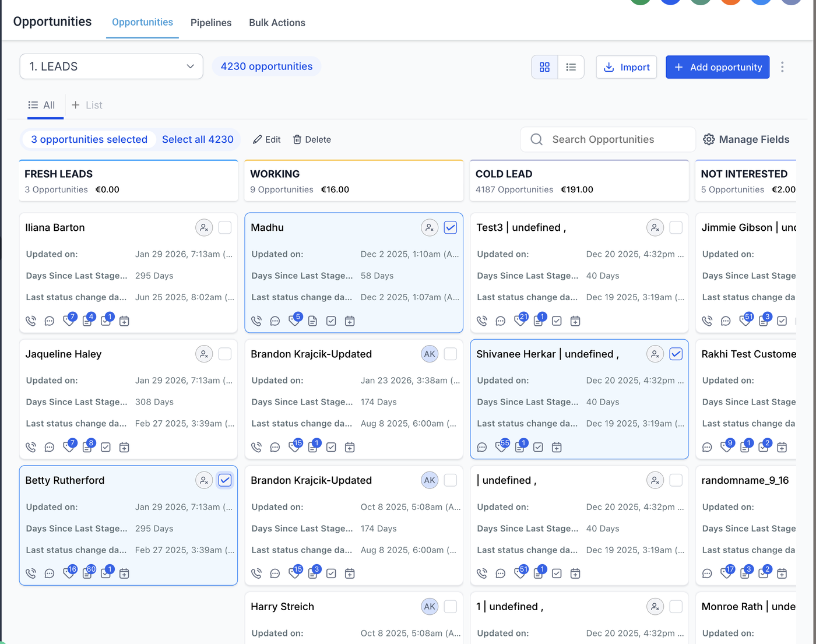Select the Iliana Barton checkbox
Viewport: 816px width, 644px height.
(224, 228)
